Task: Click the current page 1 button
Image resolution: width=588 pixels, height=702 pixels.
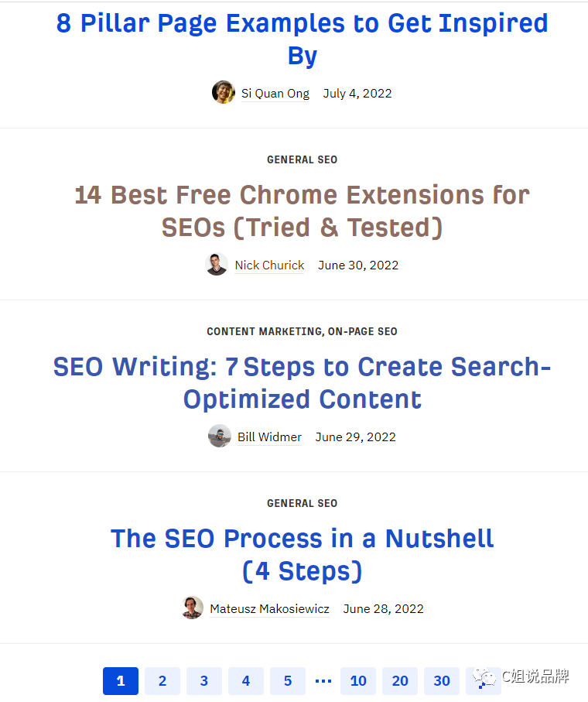Action: tap(121, 681)
